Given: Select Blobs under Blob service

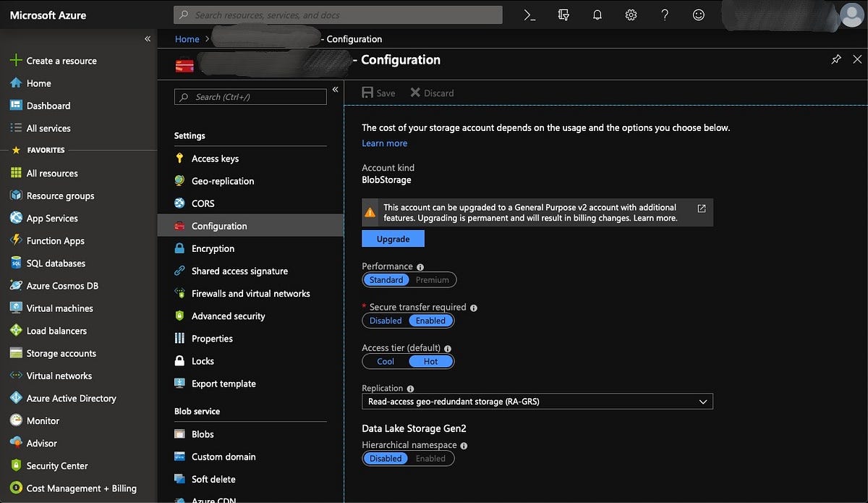Looking at the screenshot, I should 203,434.
